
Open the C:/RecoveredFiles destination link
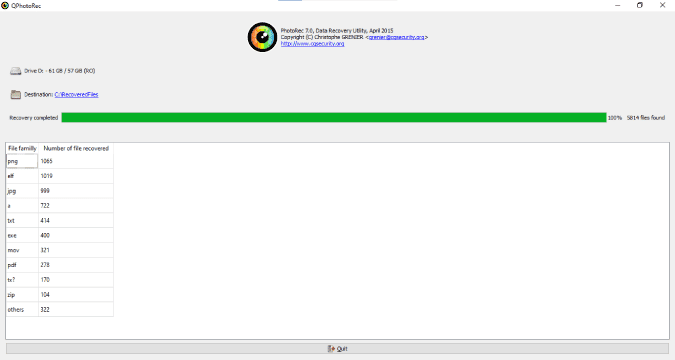coord(76,94)
